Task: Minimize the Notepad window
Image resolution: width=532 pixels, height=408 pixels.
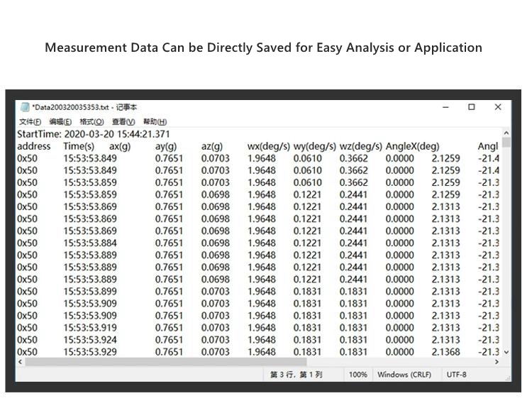Action: (x=445, y=107)
